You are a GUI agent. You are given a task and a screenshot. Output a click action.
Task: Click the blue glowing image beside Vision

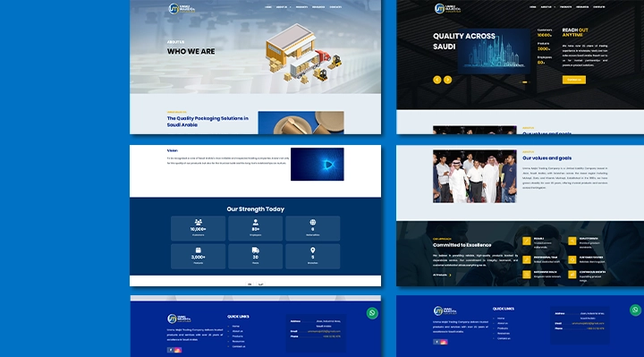coord(318,165)
